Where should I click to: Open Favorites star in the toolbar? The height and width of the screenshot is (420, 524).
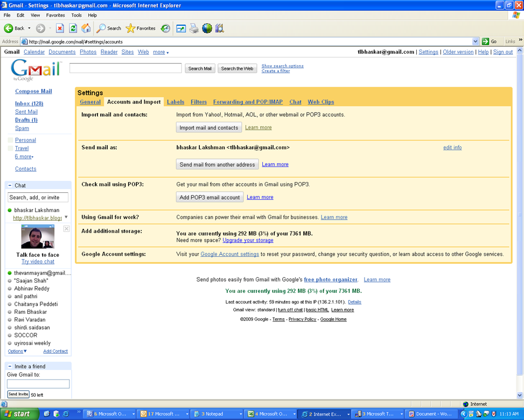click(x=130, y=29)
